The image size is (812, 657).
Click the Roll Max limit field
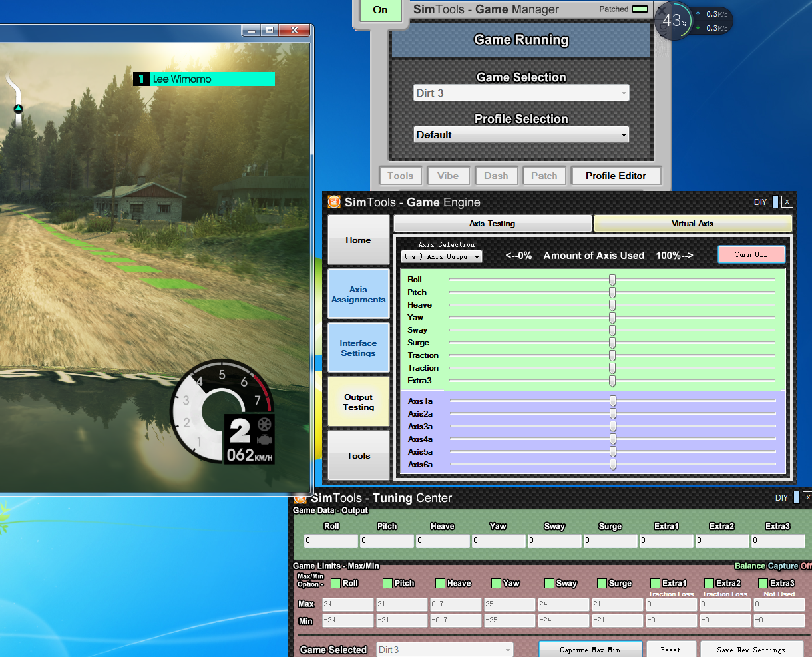(x=348, y=604)
